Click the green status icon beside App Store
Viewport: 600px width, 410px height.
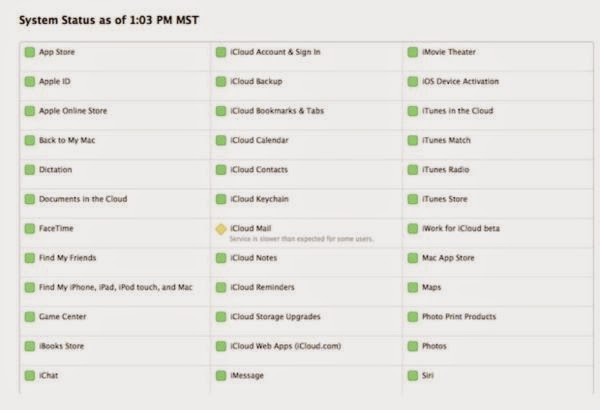tap(30, 52)
